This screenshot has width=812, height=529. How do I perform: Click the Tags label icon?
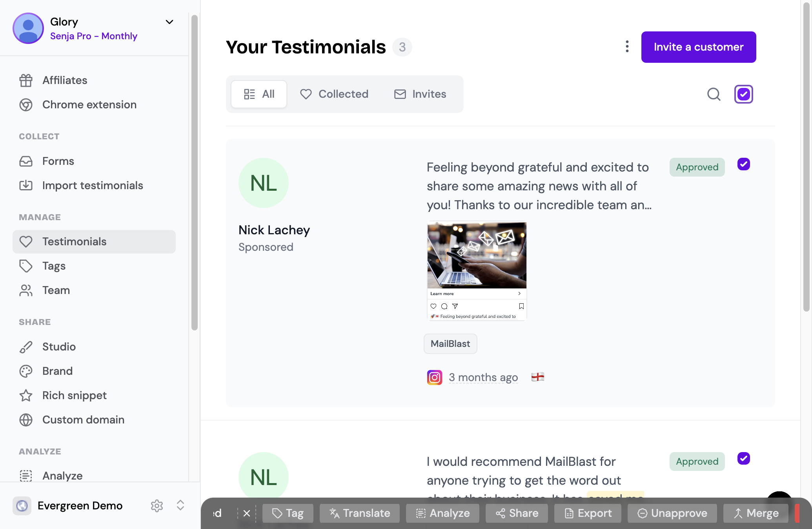coord(26,266)
